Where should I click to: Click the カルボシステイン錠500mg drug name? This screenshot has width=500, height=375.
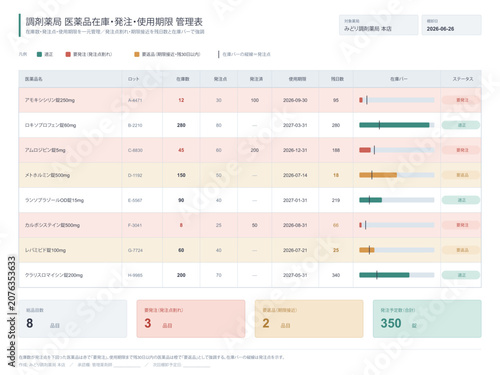[x=52, y=225]
